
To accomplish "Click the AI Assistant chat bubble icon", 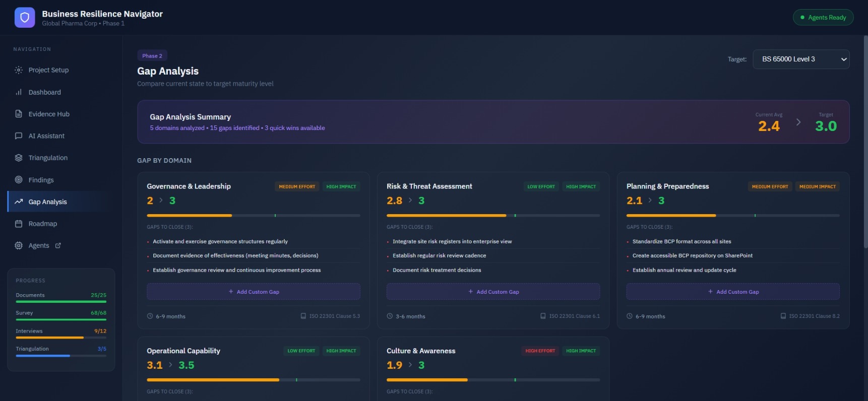I will (x=19, y=136).
